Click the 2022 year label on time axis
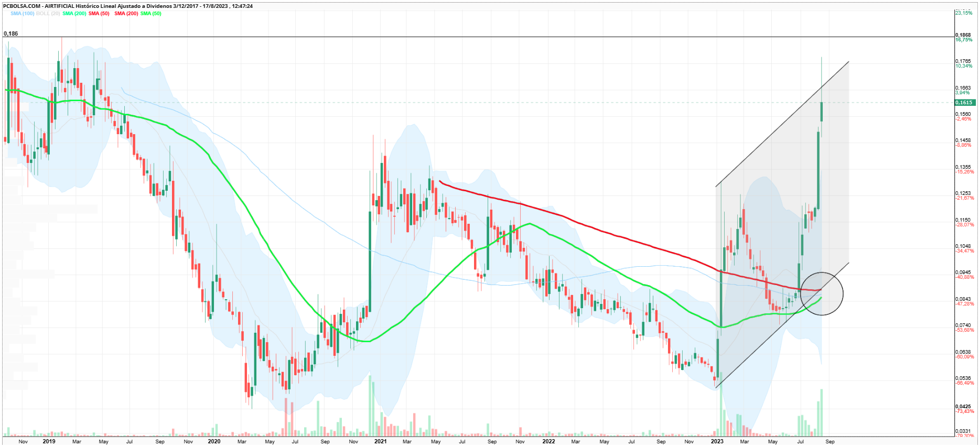Viewport: 980px width, 447px height. [x=548, y=442]
